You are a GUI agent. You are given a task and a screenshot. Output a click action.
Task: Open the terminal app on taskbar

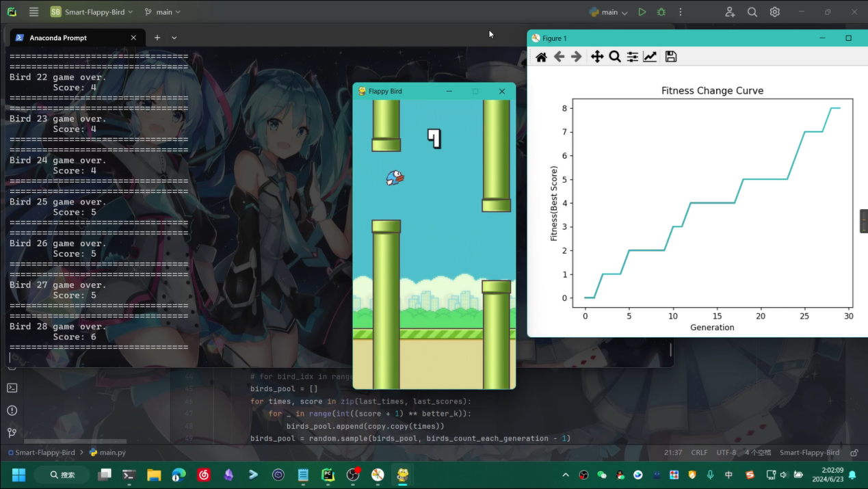[x=129, y=475]
